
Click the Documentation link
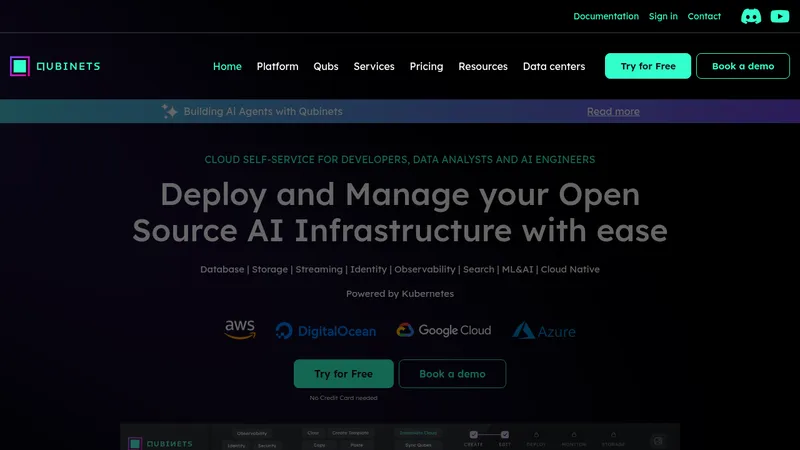click(x=606, y=16)
